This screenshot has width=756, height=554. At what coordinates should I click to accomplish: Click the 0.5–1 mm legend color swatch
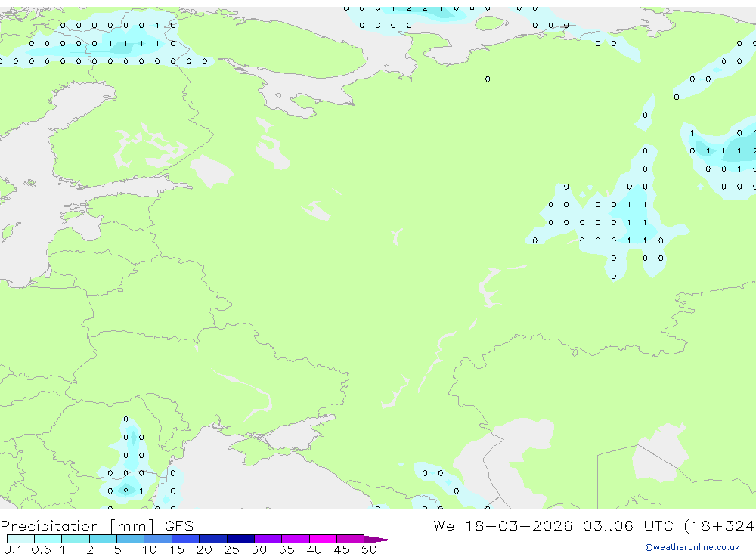click(48, 539)
